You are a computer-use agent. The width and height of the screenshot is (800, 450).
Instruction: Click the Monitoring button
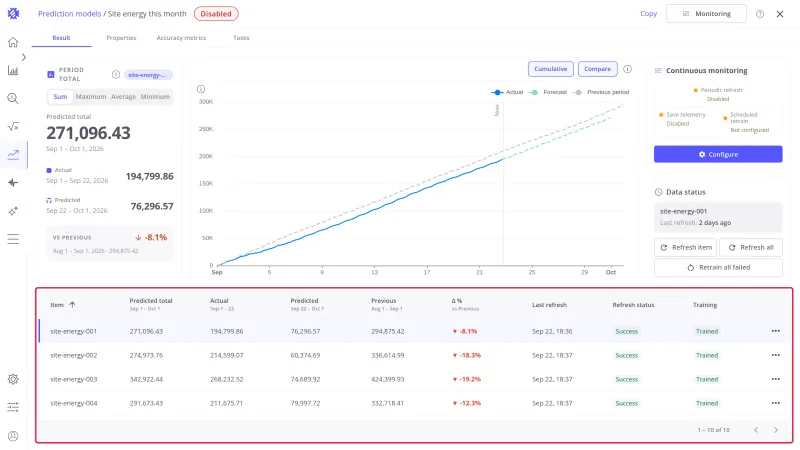[x=706, y=14]
